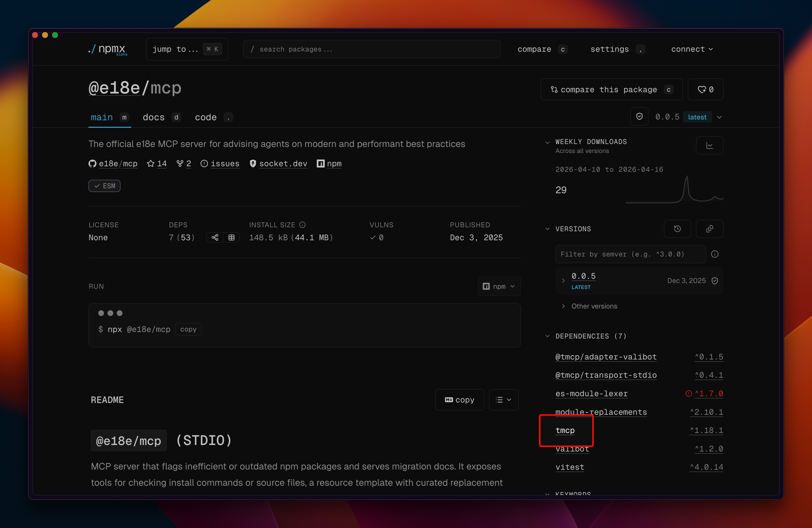812x528 pixels.
Task: Click the ESM badge
Action: pos(104,186)
